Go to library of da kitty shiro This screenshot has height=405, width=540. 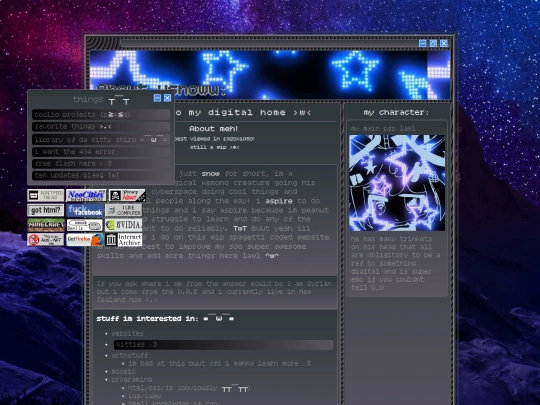[101, 139]
